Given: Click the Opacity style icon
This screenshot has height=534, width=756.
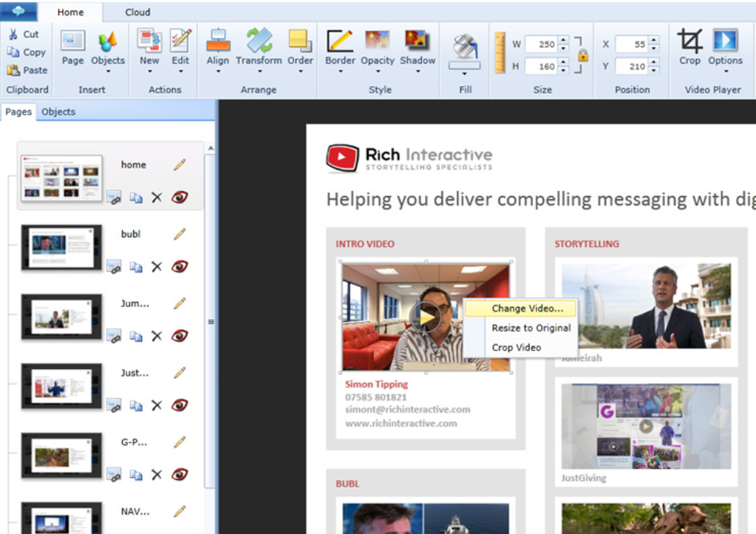Looking at the screenshot, I should (378, 41).
